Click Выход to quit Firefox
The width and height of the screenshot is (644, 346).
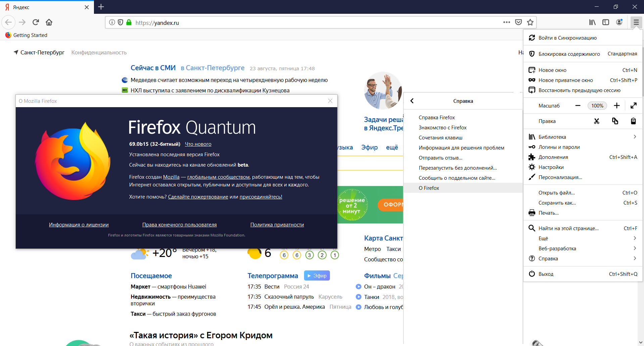click(x=583, y=274)
